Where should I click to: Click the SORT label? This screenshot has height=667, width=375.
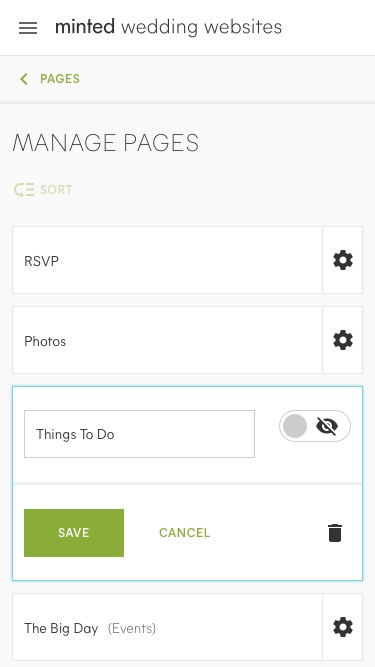point(56,190)
